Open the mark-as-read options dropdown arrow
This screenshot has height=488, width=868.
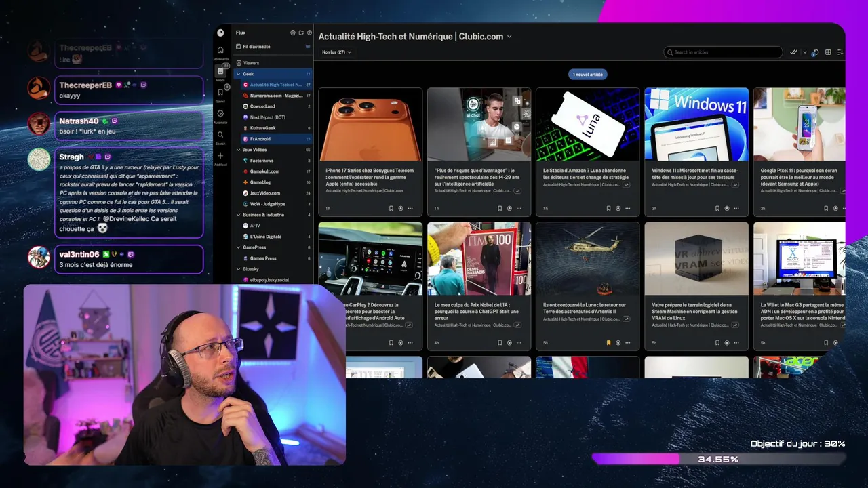[x=804, y=52]
